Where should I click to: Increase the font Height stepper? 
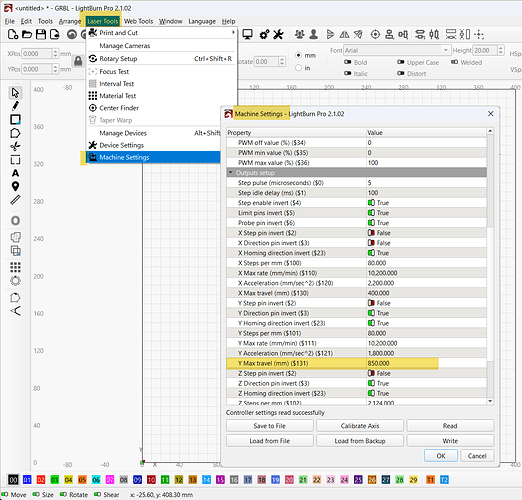pyautogui.click(x=500, y=48)
